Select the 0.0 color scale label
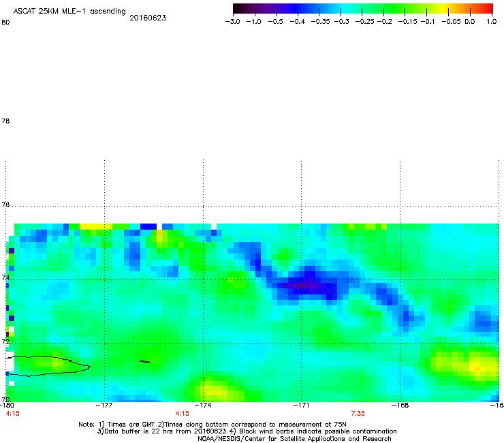 pos(470,22)
